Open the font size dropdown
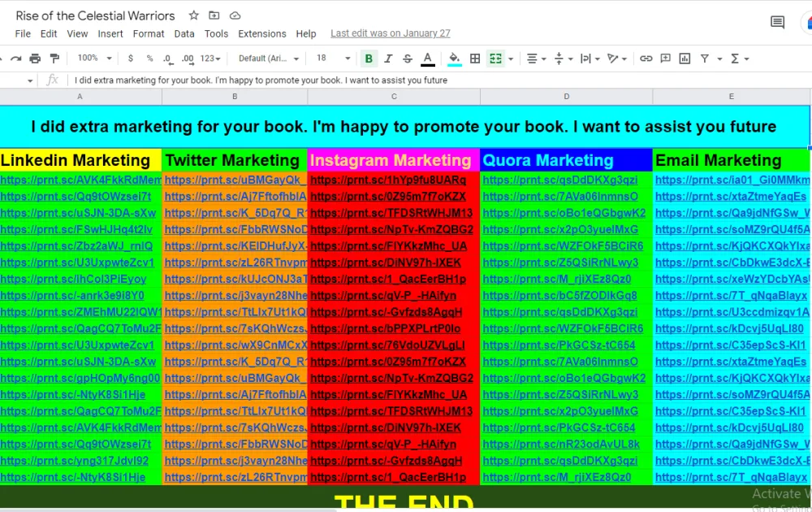The width and height of the screenshot is (812, 512). point(333,59)
